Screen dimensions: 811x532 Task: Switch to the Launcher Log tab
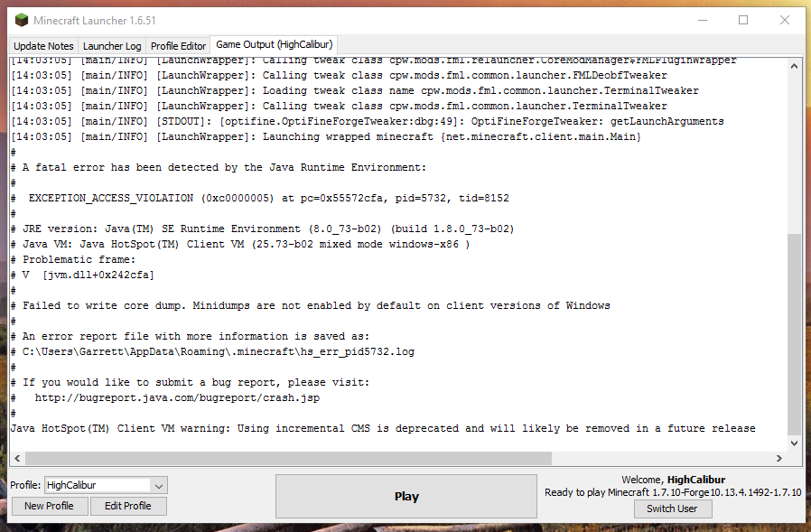coord(112,45)
